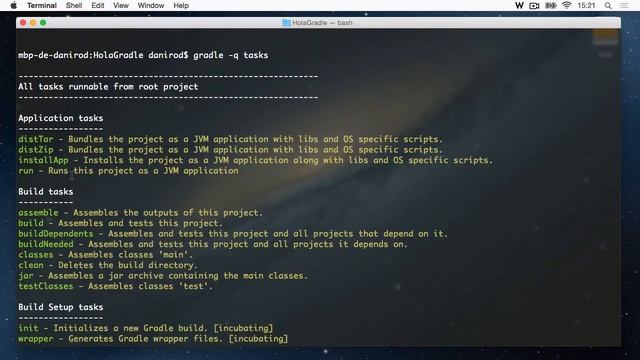Click 'Runs this project as a JVM application' text
Viewport: 640px width, 360px height.
(143, 171)
